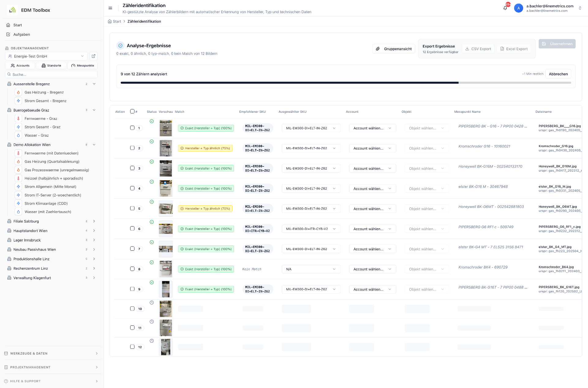This screenshot has width=588, height=388.
Task: Check the checkbox for row 6
Action: click(132, 228)
